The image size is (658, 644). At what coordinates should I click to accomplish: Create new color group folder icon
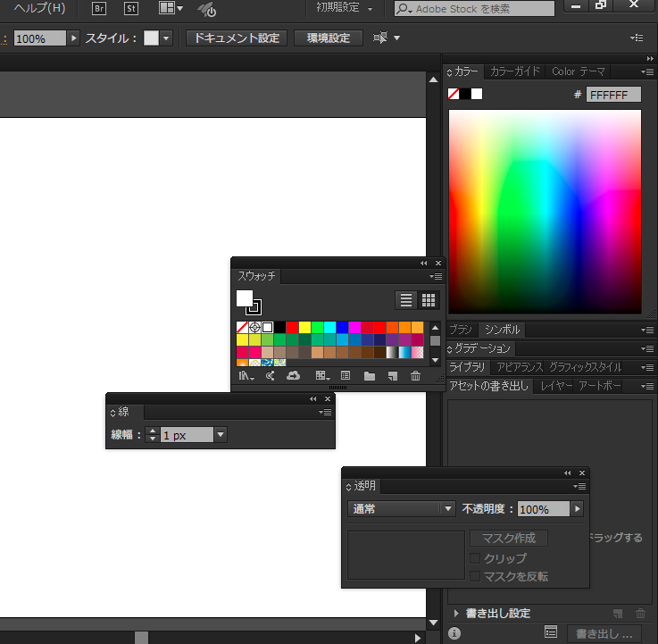pyautogui.click(x=370, y=376)
